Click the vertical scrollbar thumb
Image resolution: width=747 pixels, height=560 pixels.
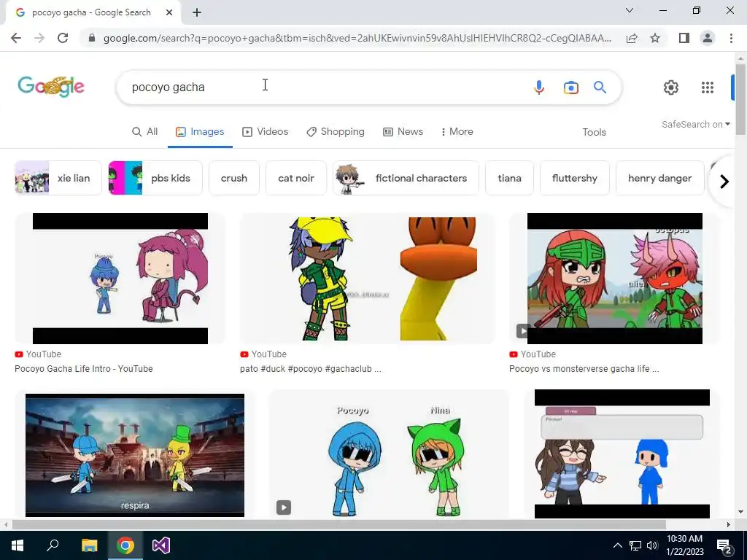tap(740, 99)
